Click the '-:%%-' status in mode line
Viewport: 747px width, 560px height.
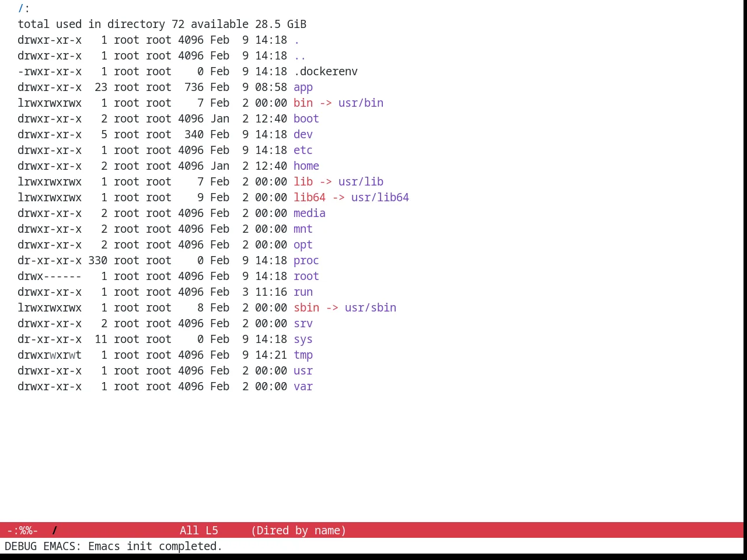[x=22, y=530]
